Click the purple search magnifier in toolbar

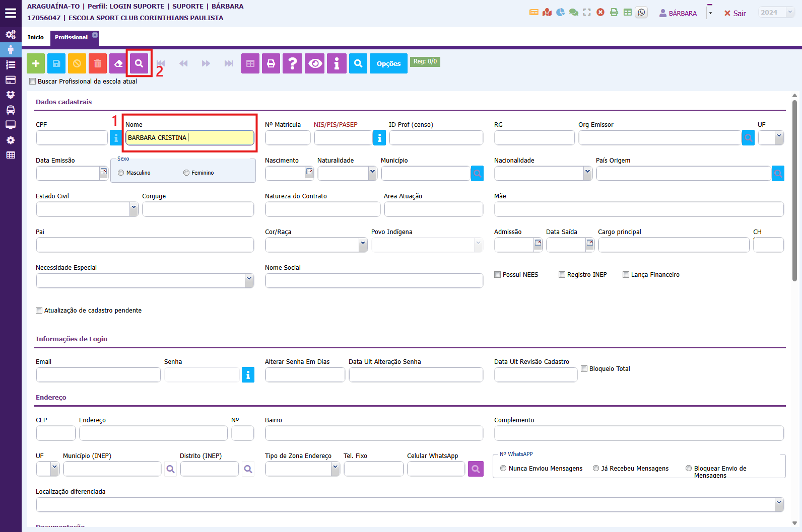[139, 63]
